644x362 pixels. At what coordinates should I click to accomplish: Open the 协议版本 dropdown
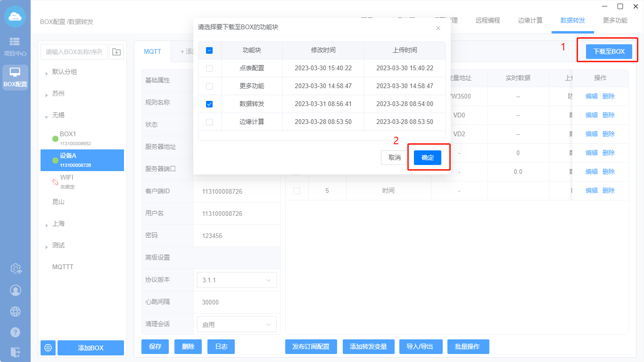237,280
